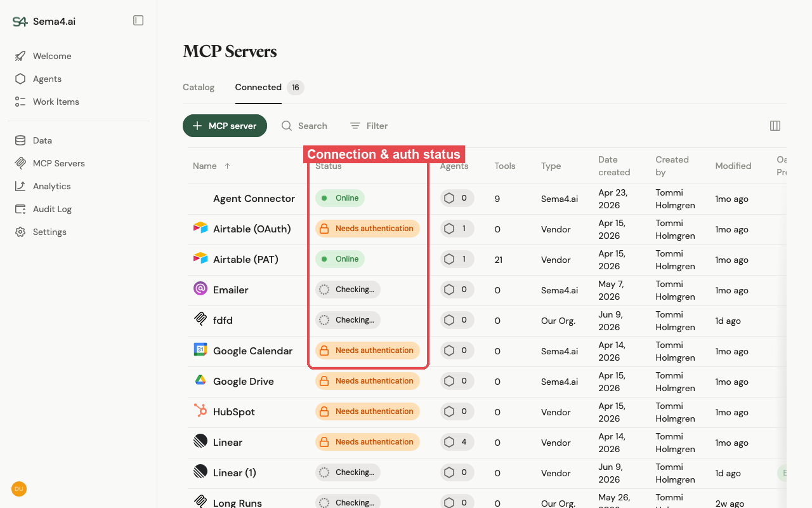Screen dimensions: 812x508
Task: Click the Modified column header
Action: coord(733,166)
